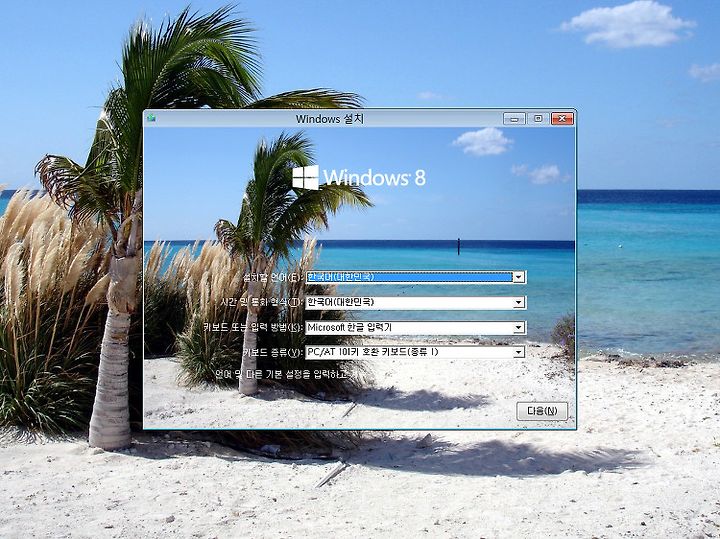The image size is (720, 539).
Task: Click the 설치할 언어(E) label
Action: tap(273, 277)
